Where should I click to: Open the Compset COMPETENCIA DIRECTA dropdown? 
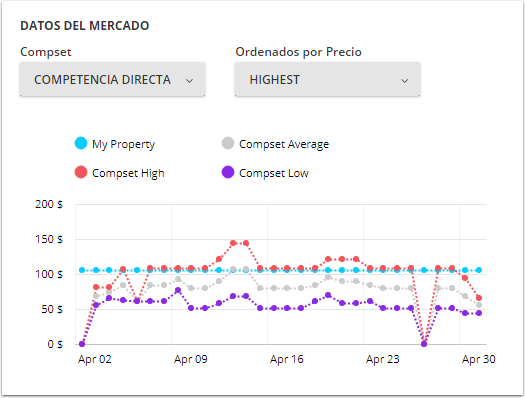112,79
